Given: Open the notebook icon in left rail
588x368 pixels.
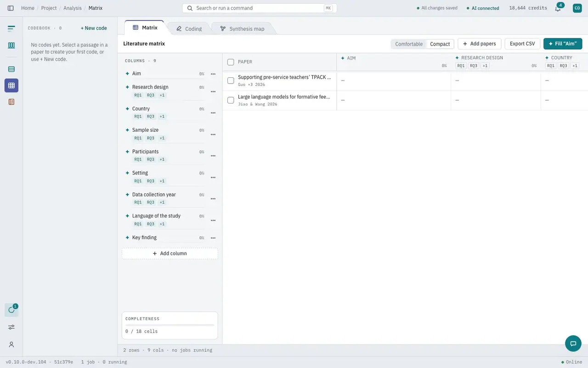Looking at the screenshot, I should pos(11,102).
